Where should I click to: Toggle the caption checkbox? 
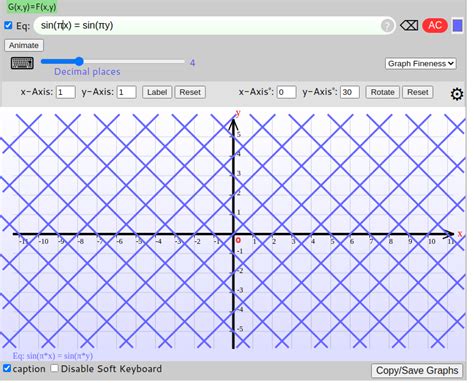pyautogui.click(x=7, y=368)
